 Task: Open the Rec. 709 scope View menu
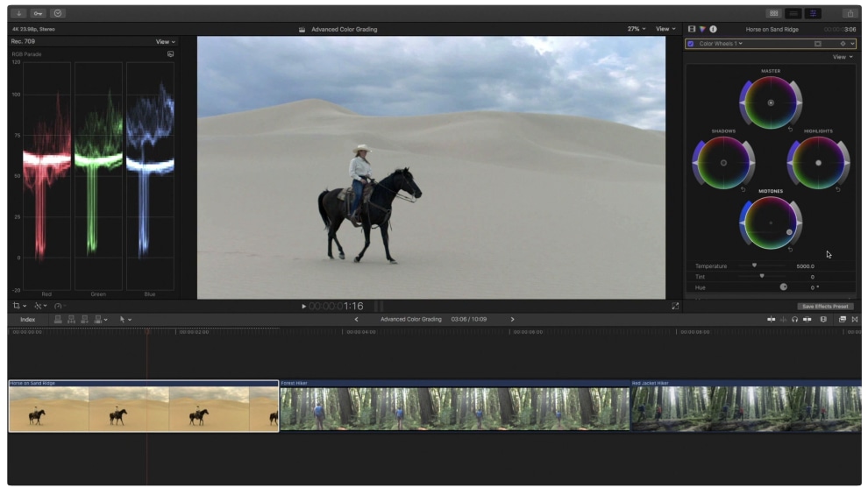point(165,41)
